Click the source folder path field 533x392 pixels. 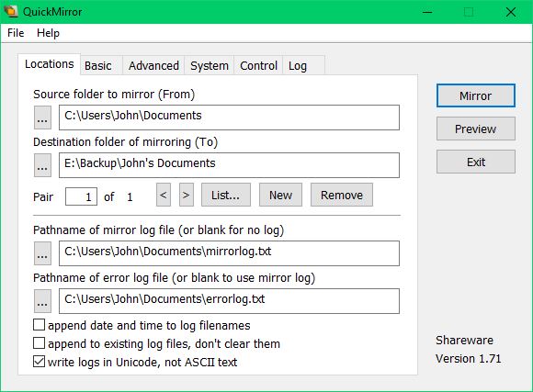pyautogui.click(x=229, y=118)
